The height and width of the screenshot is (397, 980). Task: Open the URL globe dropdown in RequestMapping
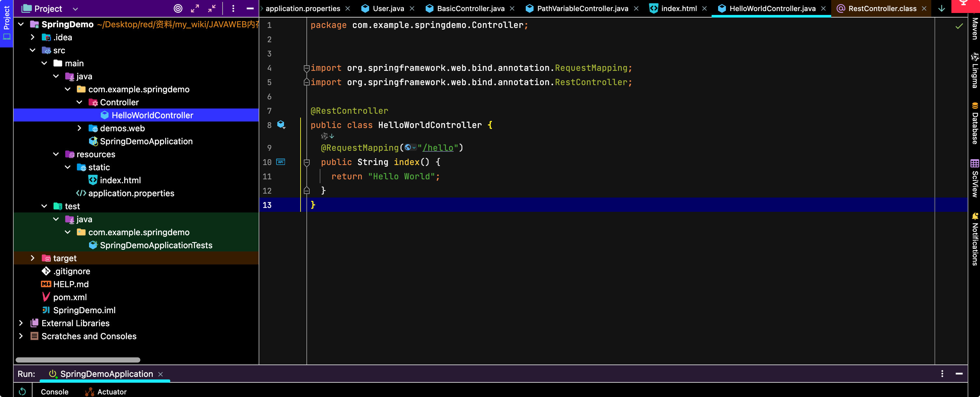pyautogui.click(x=410, y=147)
